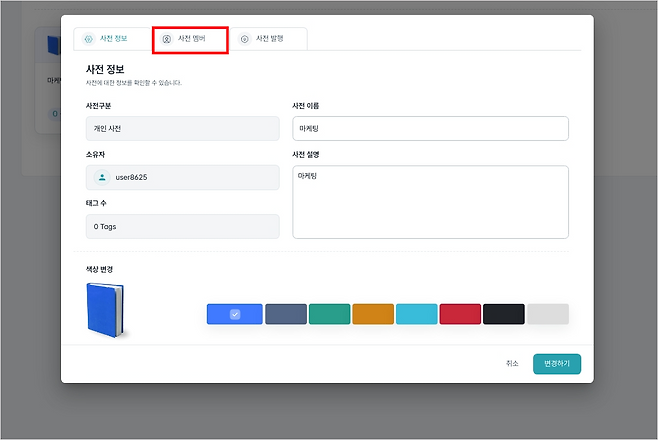Pick the red color swatch
658x440 pixels.
460,314
